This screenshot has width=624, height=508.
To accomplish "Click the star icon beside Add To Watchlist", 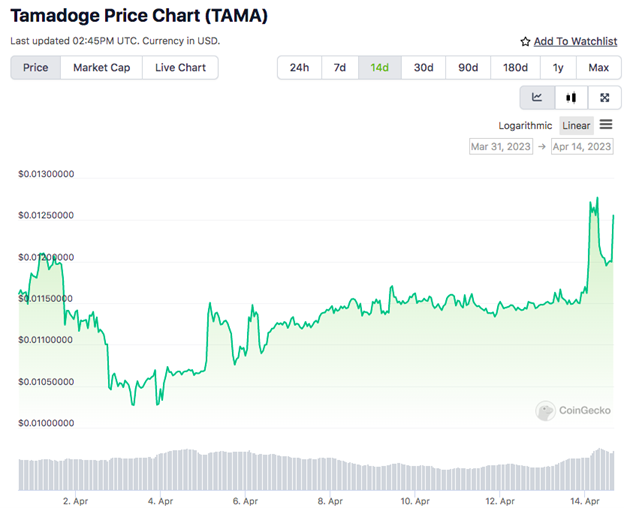I will [x=525, y=42].
